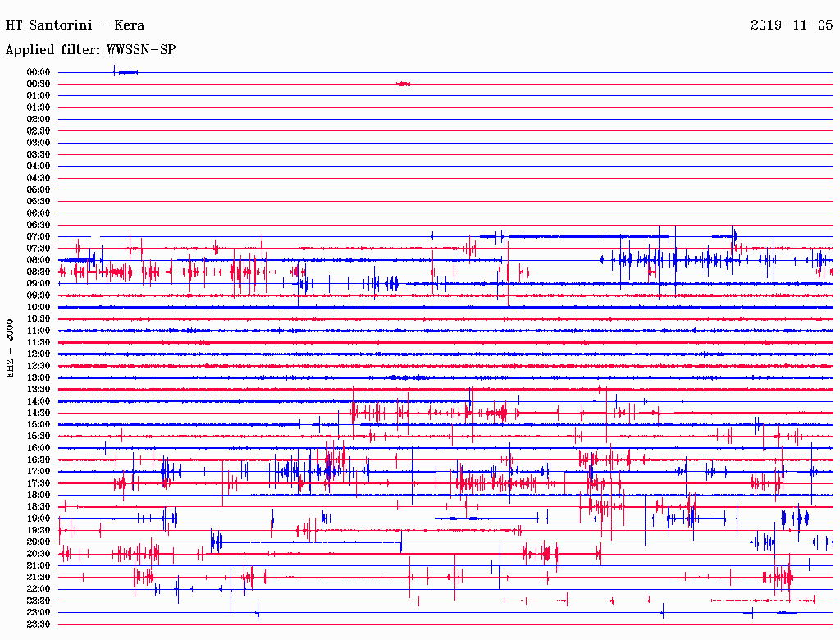Image resolution: width=840 pixels, height=640 pixels.
Task: Select the 17:30 time label
Action: 38,483
